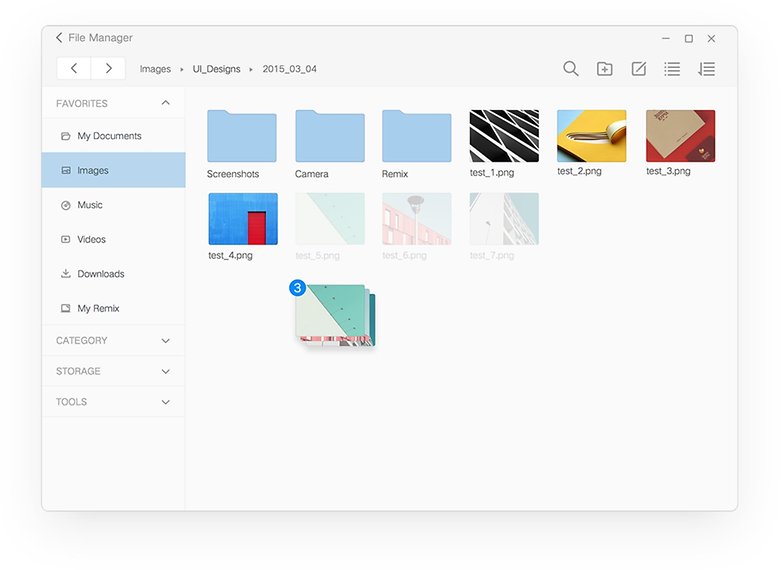This screenshot has height=570, width=782.
Task: Click 2015_03_04 breadcrumb segment
Action: pyautogui.click(x=290, y=69)
